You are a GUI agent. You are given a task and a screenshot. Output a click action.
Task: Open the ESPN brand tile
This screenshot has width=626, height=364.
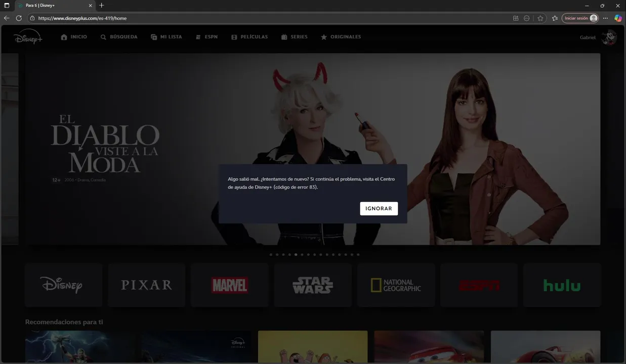click(479, 285)
